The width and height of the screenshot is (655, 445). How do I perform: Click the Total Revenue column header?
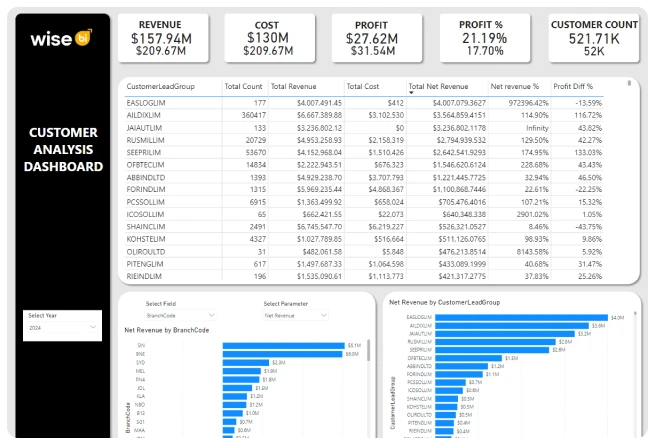click(x=293, y=87)
